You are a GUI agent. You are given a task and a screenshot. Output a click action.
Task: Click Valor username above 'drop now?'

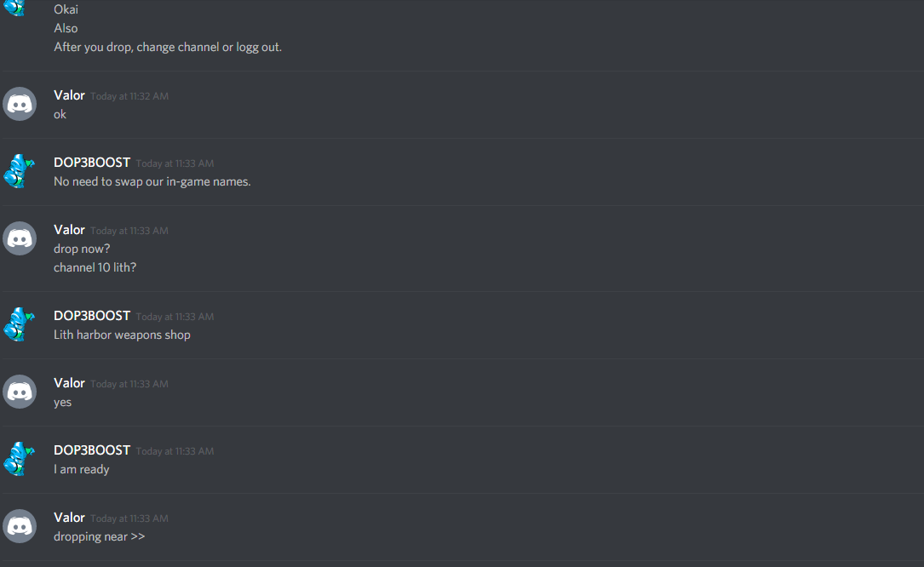(69, 230)
